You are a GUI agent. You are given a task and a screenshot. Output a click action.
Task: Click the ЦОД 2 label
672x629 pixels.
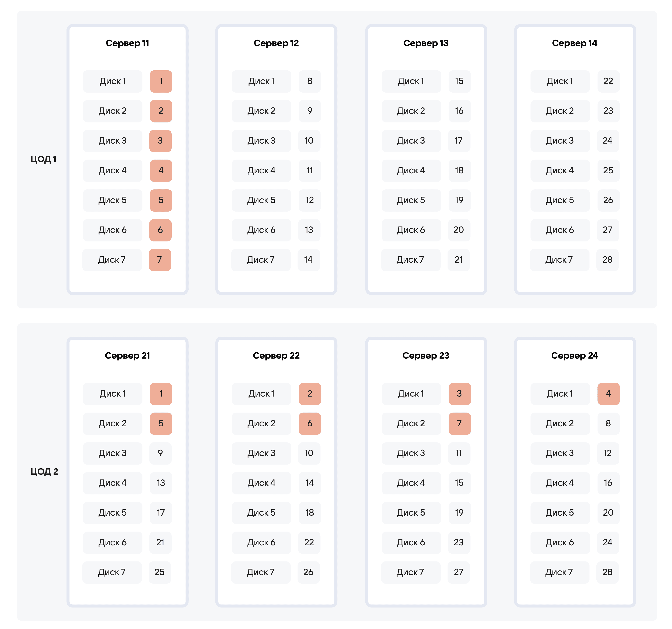tap(44, 472)
